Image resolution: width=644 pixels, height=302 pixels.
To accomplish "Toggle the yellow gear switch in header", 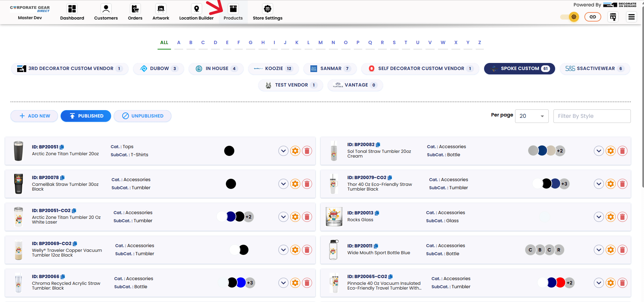I will click(570, 17).
